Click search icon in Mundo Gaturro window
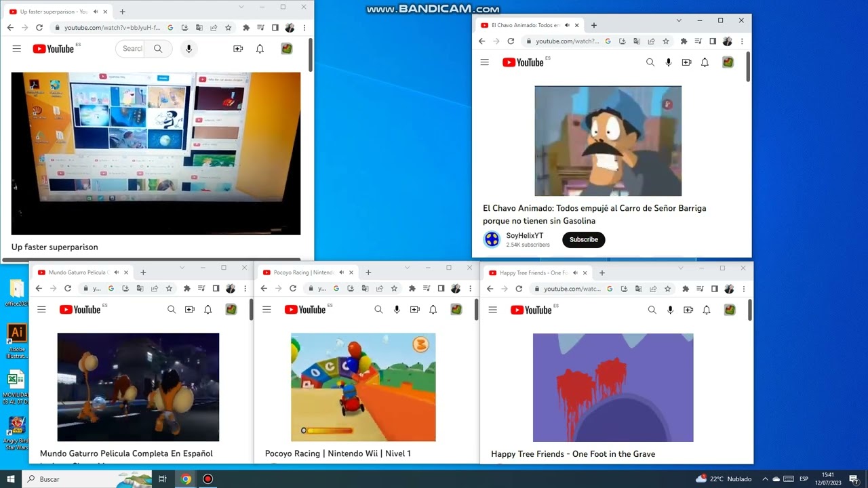Image resolution: width=868 pixels, height=488 pixels. point(172,310)
